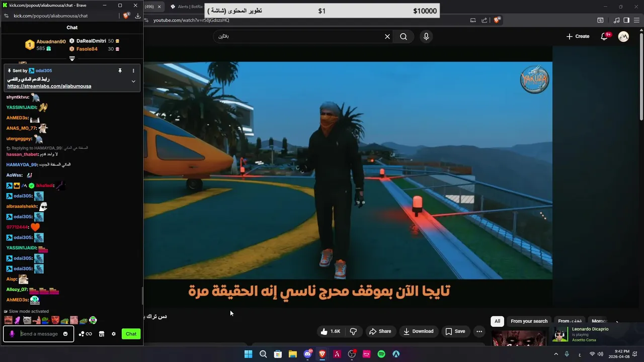This screenshot has width=644, height=362.
Task: Click the username Allozy_07 in the chat
Action: pyautogui.click(x=17, y=290)
